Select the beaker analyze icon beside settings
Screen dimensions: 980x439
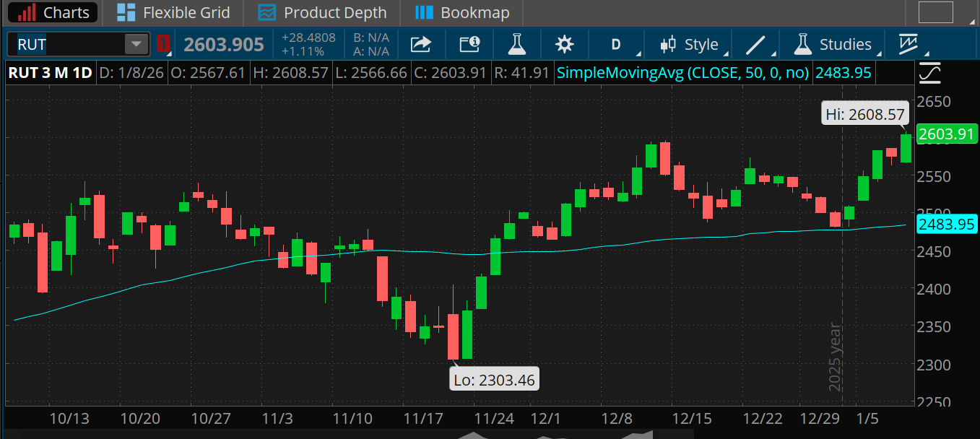pyautogui.click(x=517, y=44)
